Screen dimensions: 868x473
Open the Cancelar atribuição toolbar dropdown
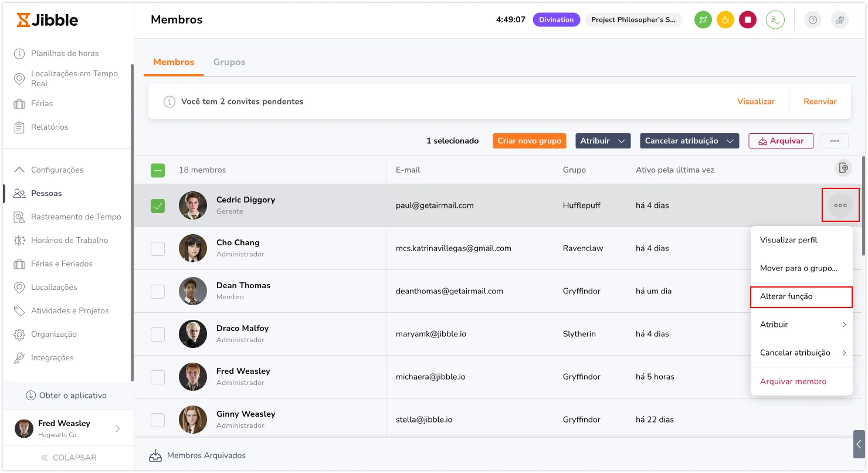coord(689,141)
